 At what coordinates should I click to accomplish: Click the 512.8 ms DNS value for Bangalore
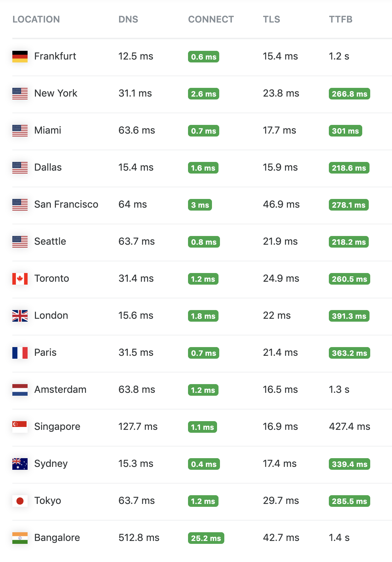coord(139,538)
